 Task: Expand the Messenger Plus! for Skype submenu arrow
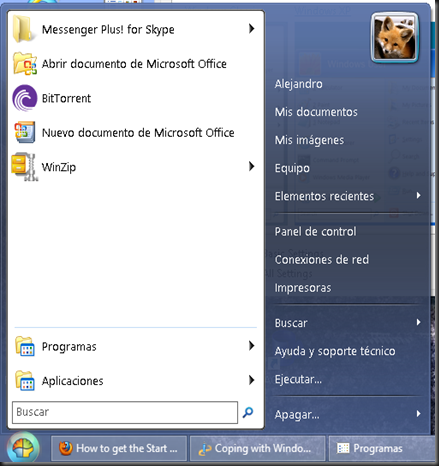pos(252,29)
